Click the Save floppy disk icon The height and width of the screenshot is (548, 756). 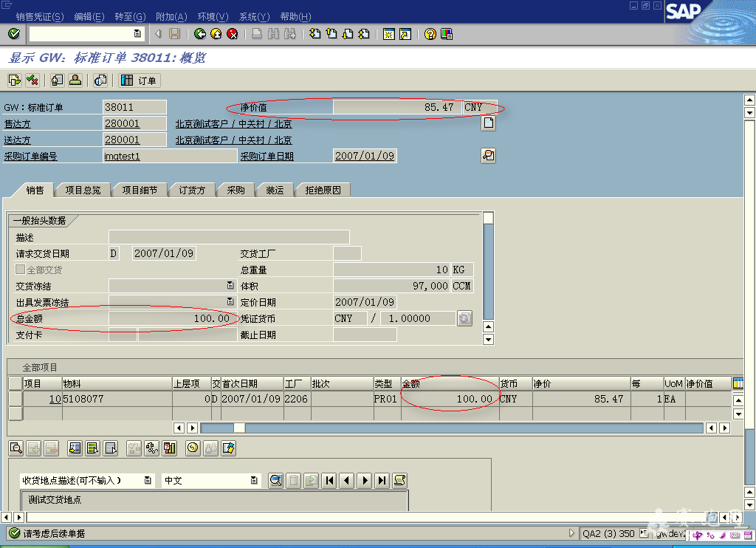pos(174,34)
